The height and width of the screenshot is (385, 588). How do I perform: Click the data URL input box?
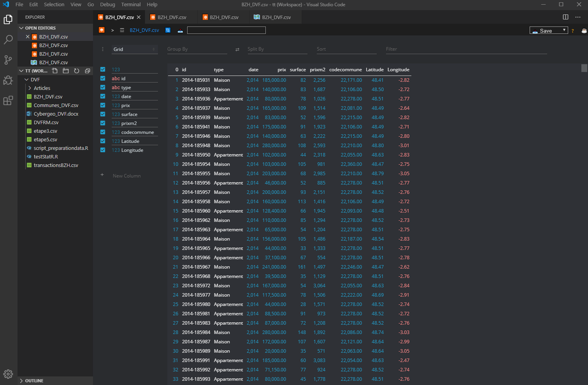tap(226, 30)
